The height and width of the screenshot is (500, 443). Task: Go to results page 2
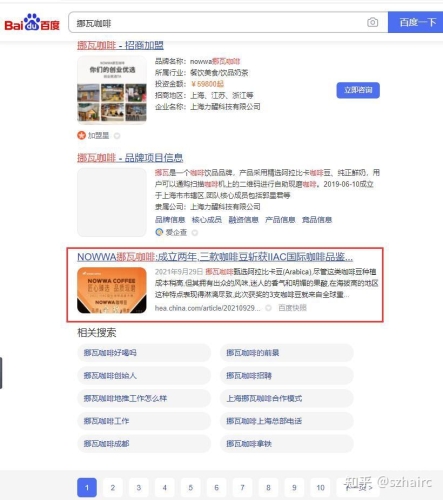click(x=113, y=488)
